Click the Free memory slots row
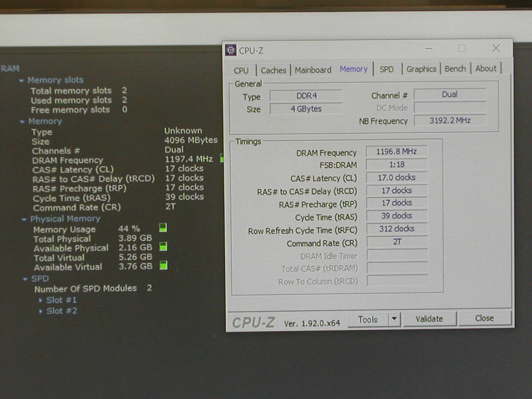Viewport: 532px width, 399px height. [x=78, y=110]
